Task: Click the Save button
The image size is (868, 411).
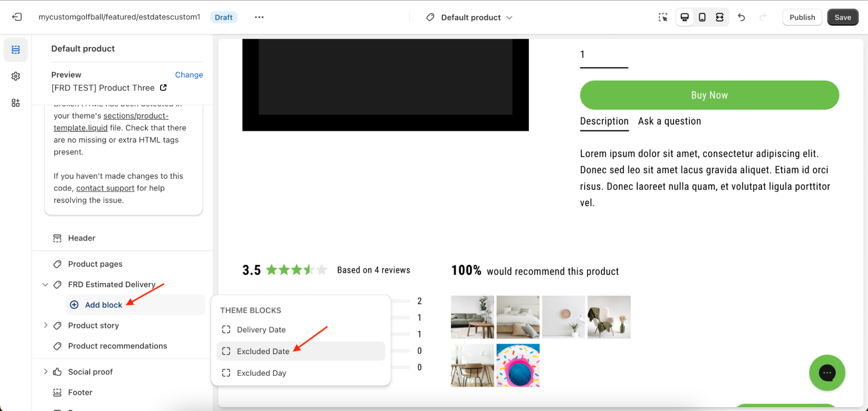Action: coord(842,17)
